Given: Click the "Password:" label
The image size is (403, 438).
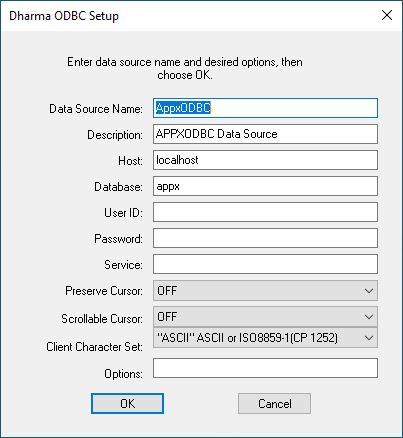Looking at the screenshot, I should [x=118, y=239].
